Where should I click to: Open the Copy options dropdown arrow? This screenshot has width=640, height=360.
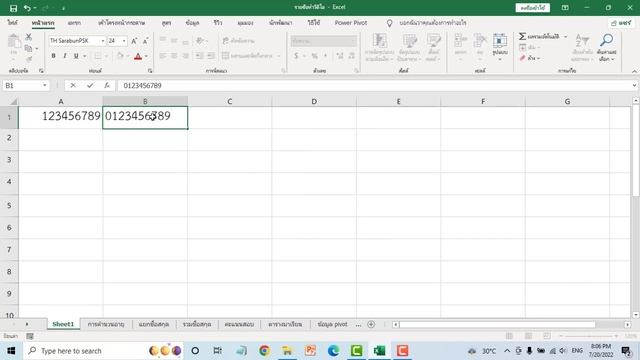[37, 49]
